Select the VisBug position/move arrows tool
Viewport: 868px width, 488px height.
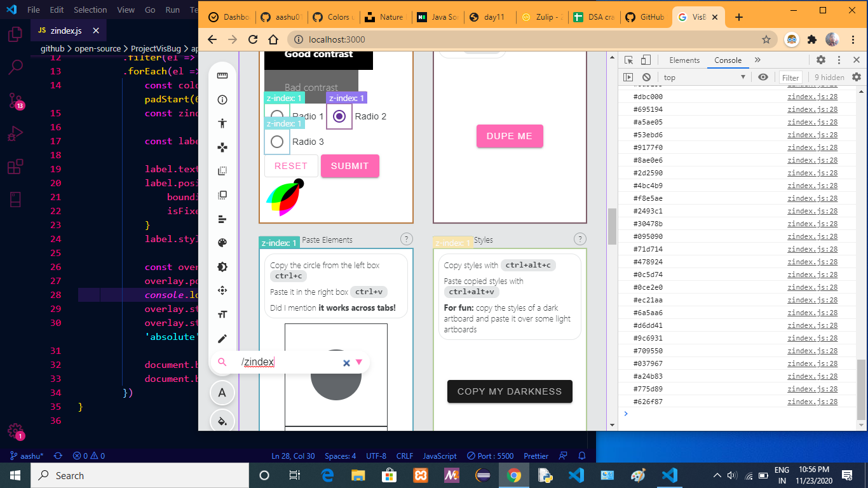[222, 291]
